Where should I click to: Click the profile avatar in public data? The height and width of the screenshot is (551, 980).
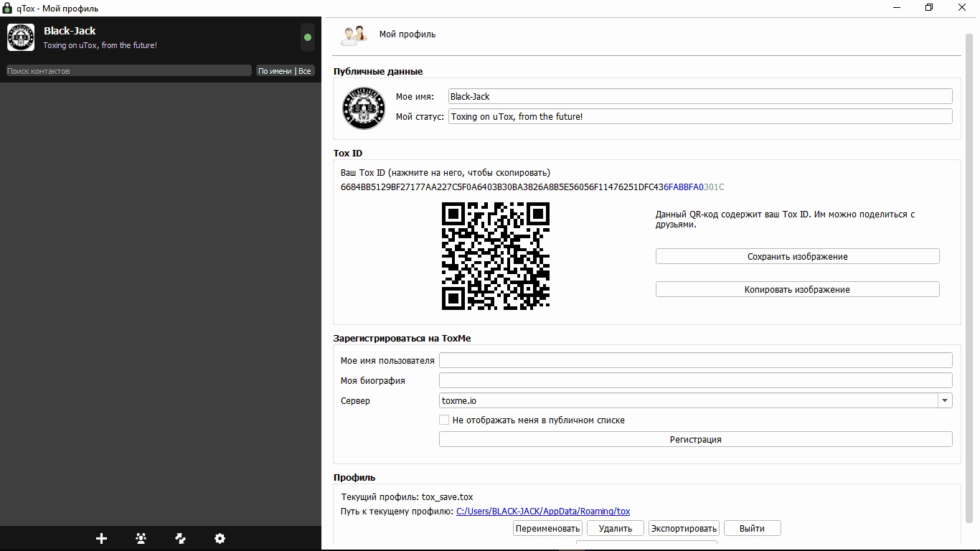pos(364,108)
